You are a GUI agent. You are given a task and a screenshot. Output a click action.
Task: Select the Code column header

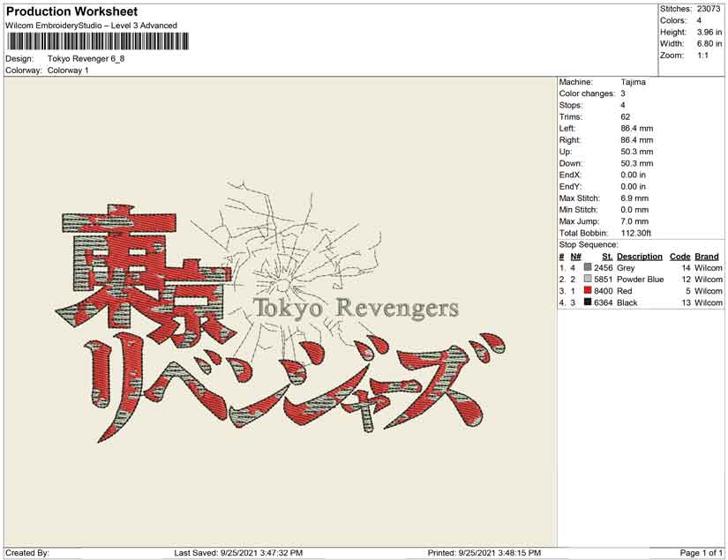[x=679, y=257]
